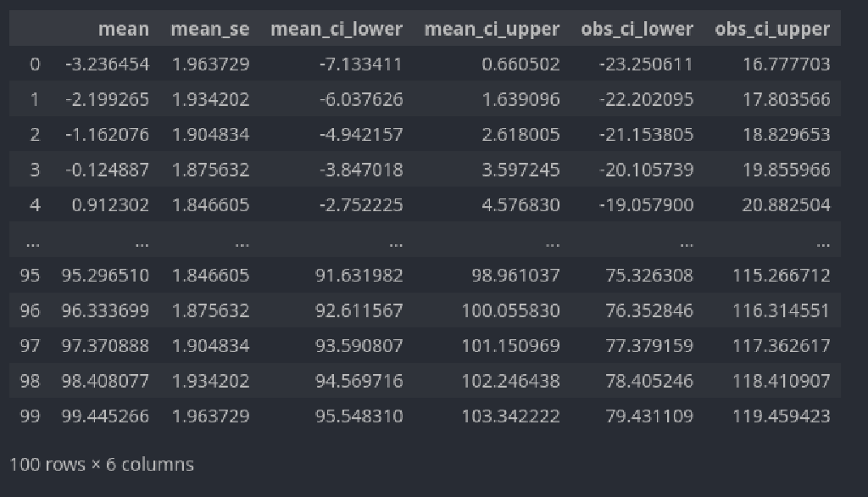
Task: Click the mean column header
Action: click(124, 29)
